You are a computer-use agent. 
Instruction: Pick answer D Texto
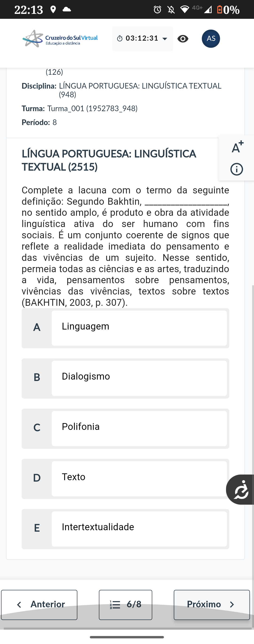click(139, 479)
